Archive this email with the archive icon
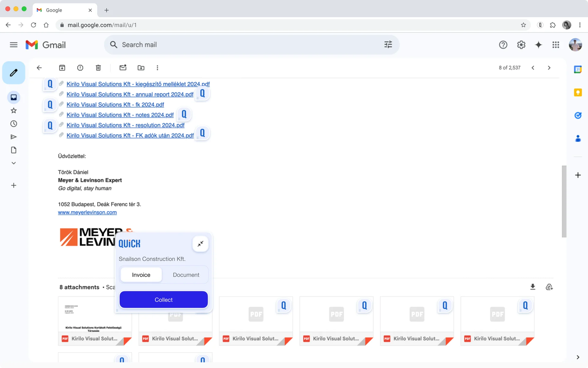The height and width of the screenshot is (368, 588). tap(62, 68)
